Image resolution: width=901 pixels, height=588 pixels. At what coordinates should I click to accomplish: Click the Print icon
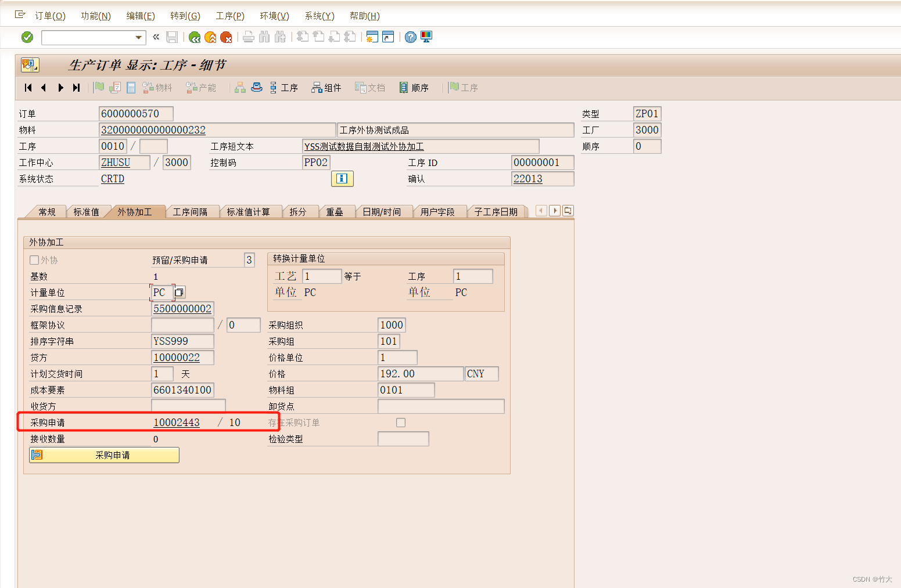[249, 37]
